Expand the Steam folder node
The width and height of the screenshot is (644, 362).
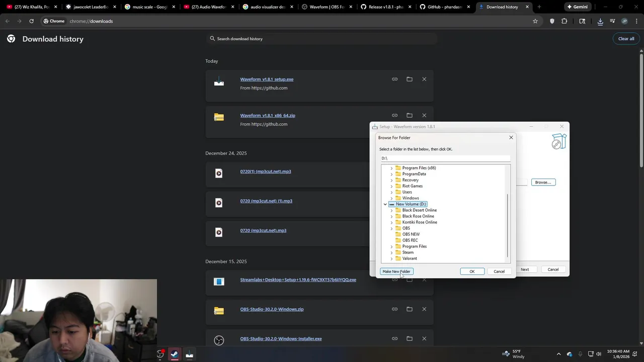tap(391, 252)
